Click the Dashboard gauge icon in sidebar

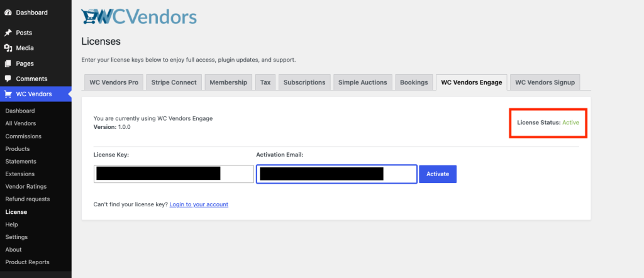(x=8, y=13)
